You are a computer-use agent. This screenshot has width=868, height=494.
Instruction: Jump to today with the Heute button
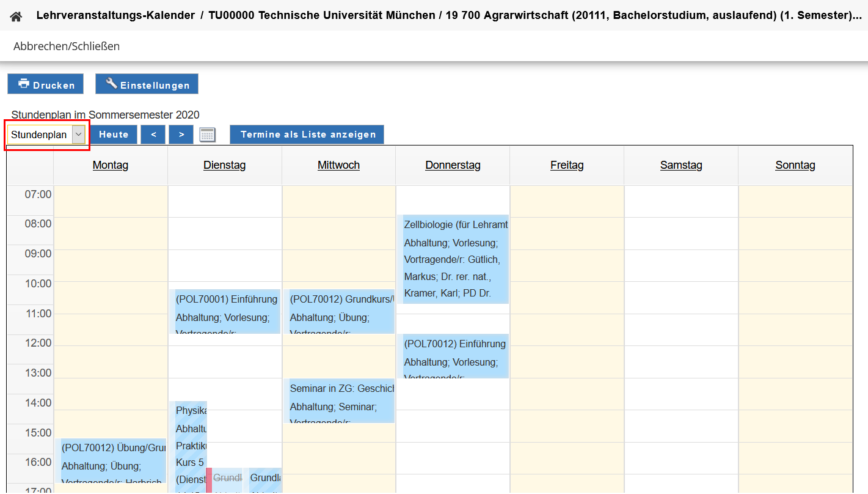[x=114, y=135]
